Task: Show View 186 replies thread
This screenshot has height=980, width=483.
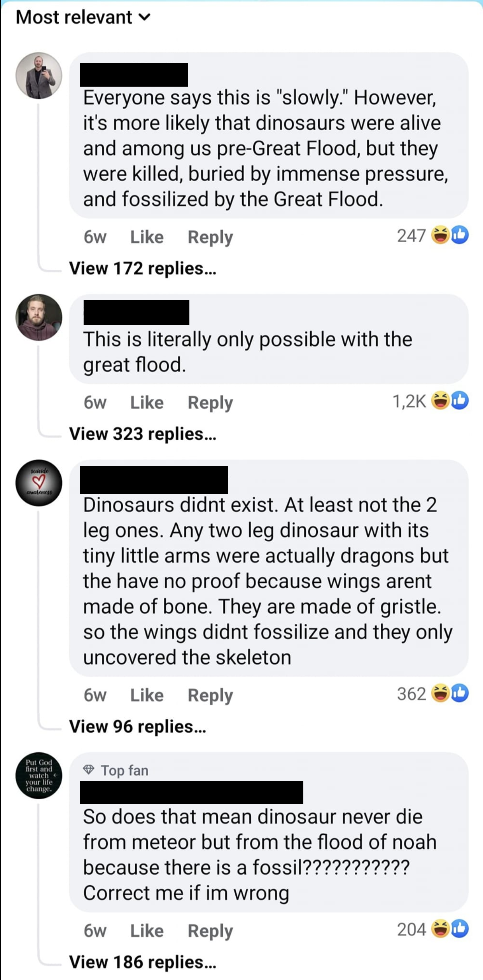Action: coord(142,962)
